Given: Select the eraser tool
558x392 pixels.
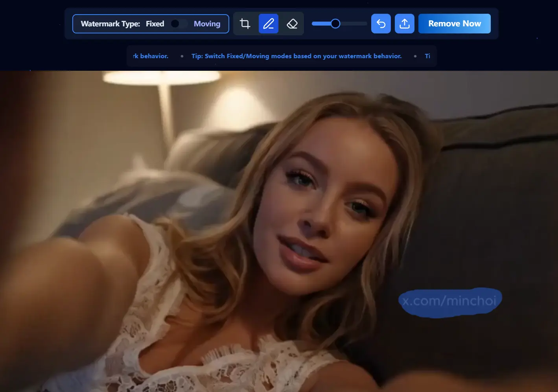Looking at the screenshot, I should (292, 24).
